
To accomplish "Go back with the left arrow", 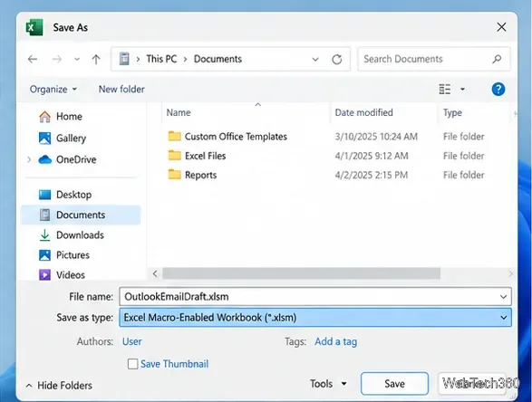I will pyautogui.click(x=33, y=60).
